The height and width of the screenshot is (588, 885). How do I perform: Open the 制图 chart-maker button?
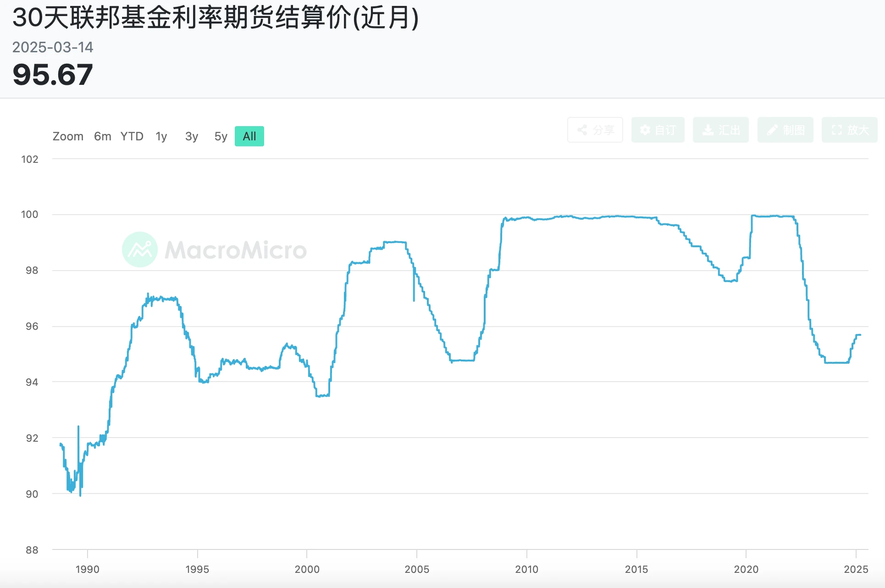(x=785, y=130)
